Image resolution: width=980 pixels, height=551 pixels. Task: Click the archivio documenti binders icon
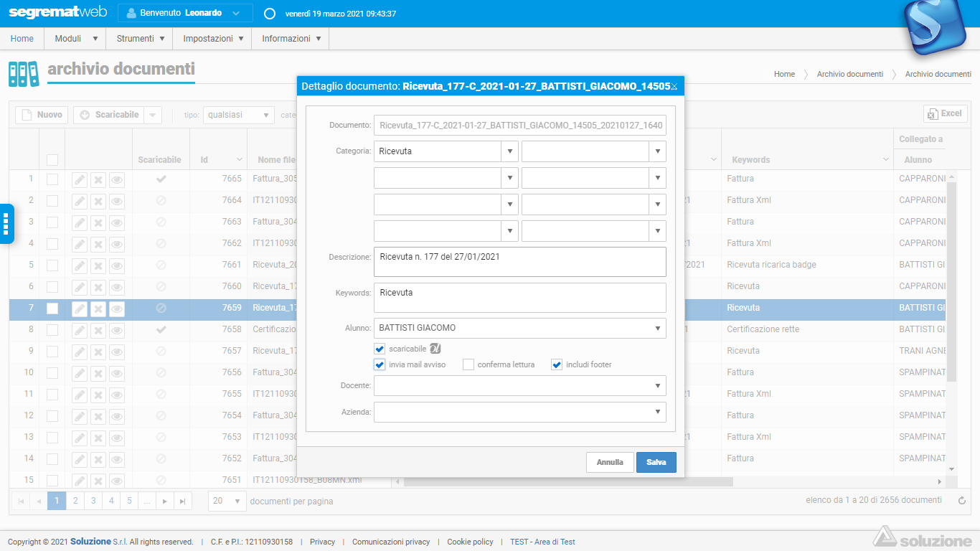(24, 74)
